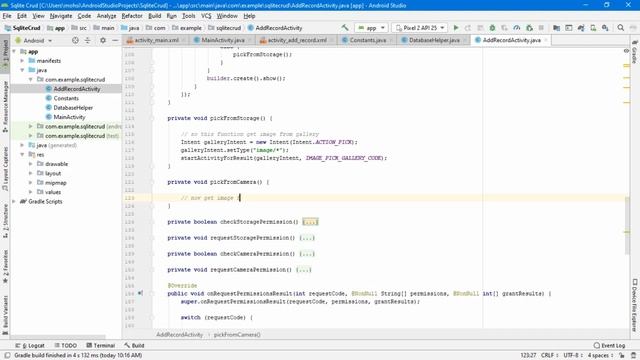
Task: Open Gradle panel on right edge
Action: click(635, 52)
